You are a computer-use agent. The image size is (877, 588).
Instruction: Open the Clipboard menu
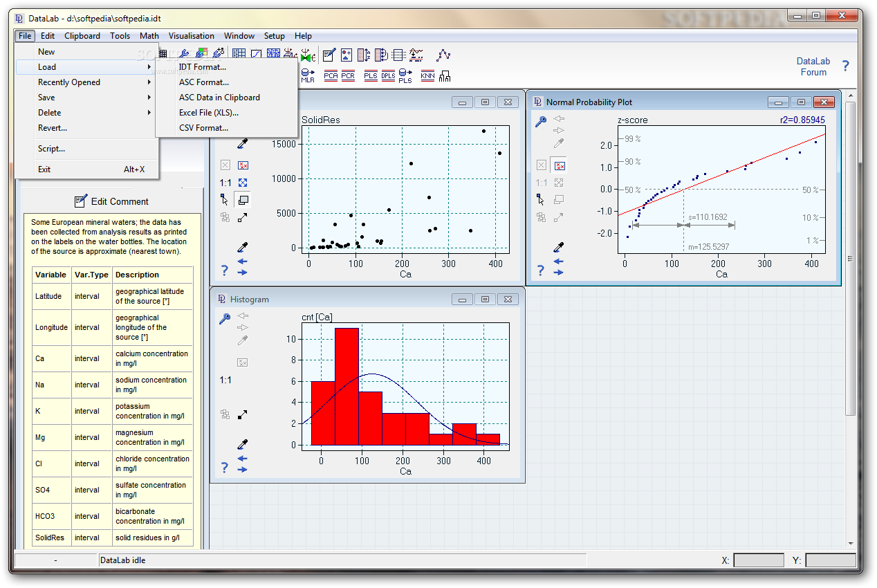(82, 36)
